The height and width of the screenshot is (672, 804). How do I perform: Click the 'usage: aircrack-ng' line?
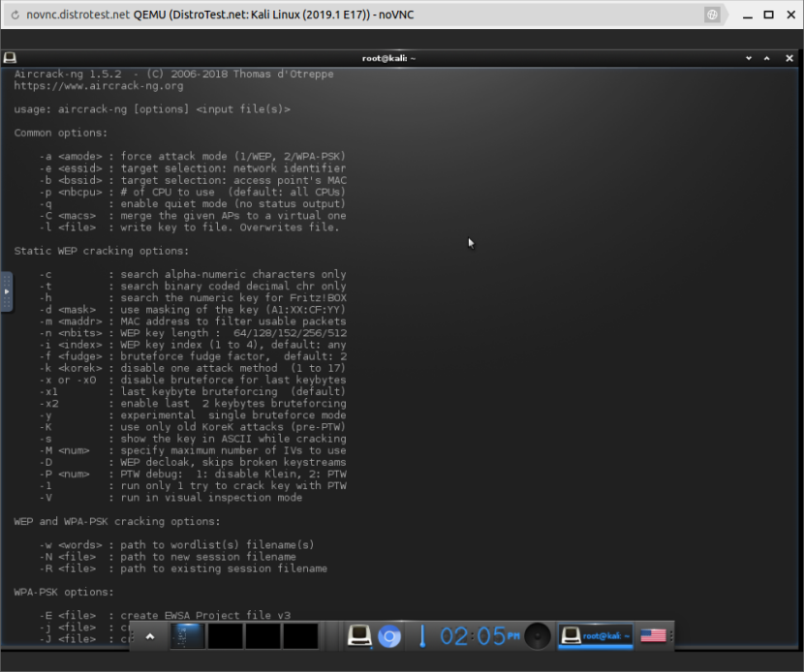tap(152, 109)
